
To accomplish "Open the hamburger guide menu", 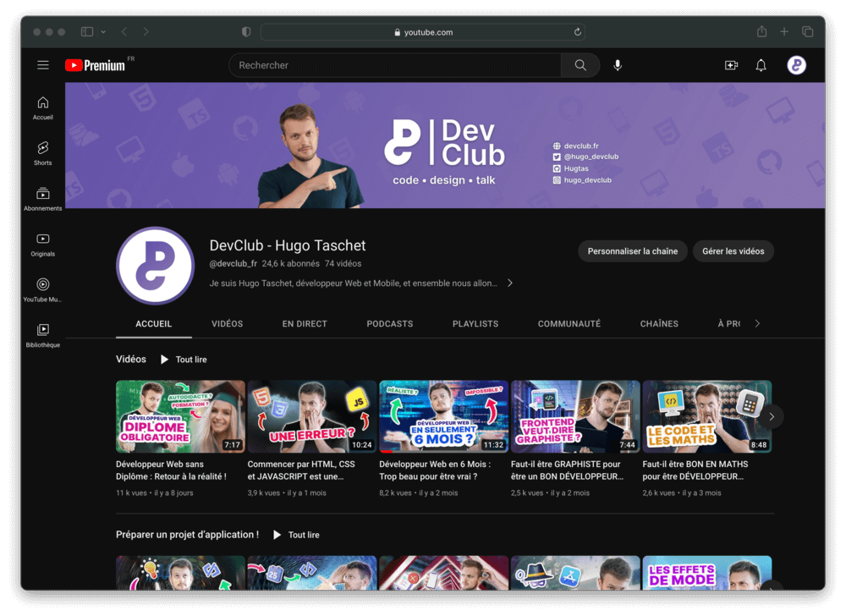I will pos(43,65).
